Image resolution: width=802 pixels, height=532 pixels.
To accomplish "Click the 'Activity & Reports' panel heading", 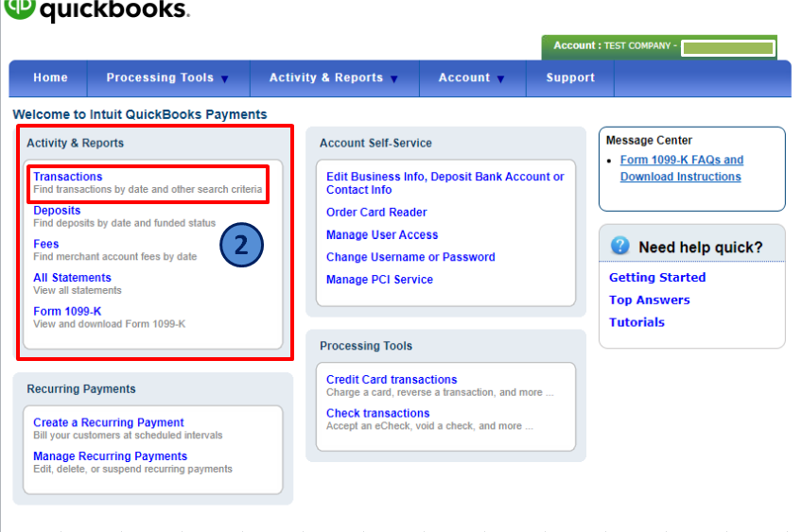I will click(76, 143).
